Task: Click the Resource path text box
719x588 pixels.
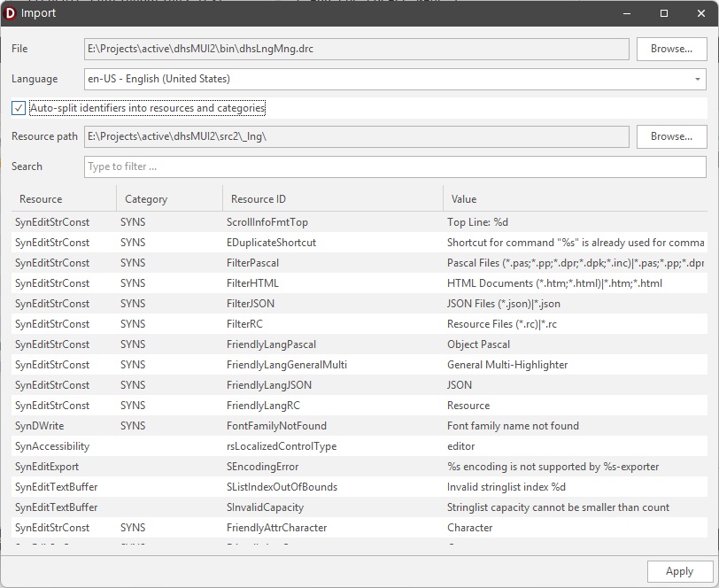Action: click(x=354, y=136)
